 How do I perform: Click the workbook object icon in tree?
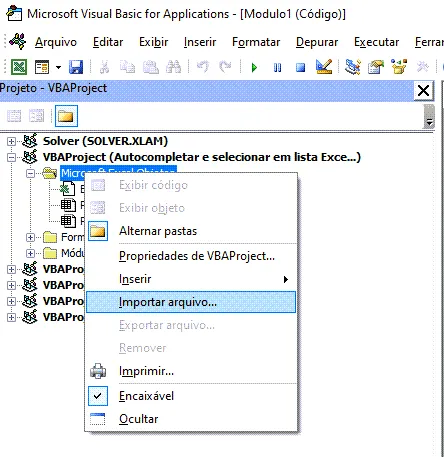click(68, 189)
